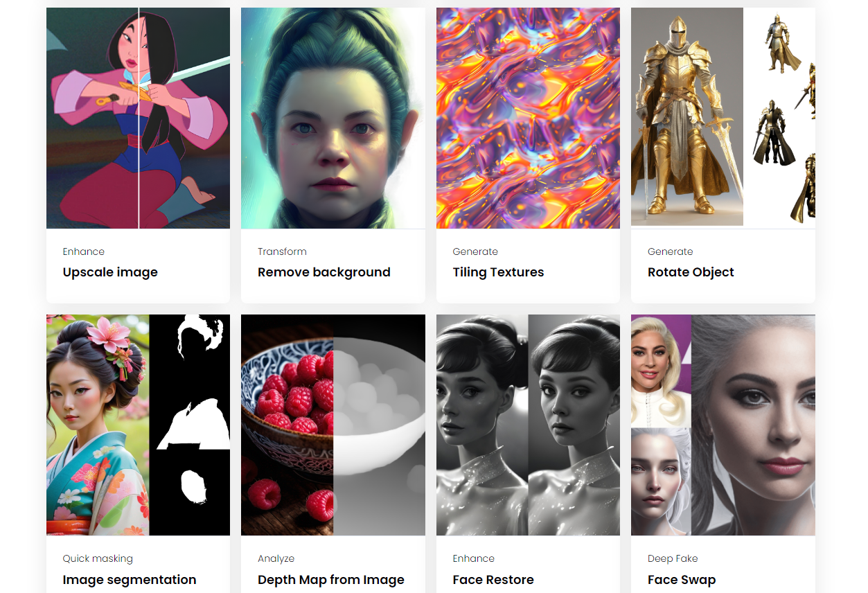Click the Analyze category label
The width and height of the screenshot is (868, 593).
point(276,558)
